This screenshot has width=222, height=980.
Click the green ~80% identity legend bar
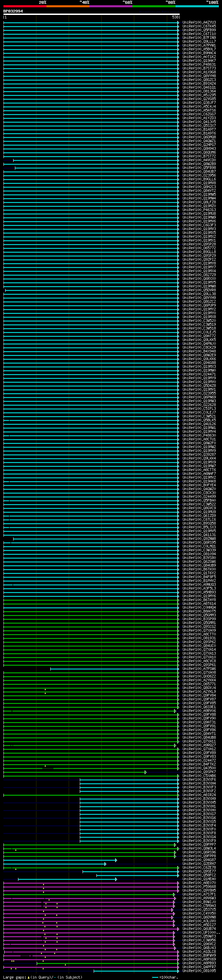(x=154, y=6)
